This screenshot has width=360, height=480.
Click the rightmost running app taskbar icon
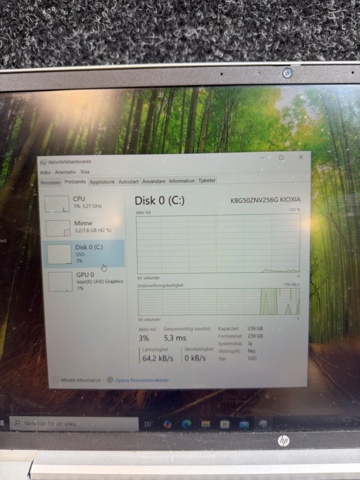263,424
